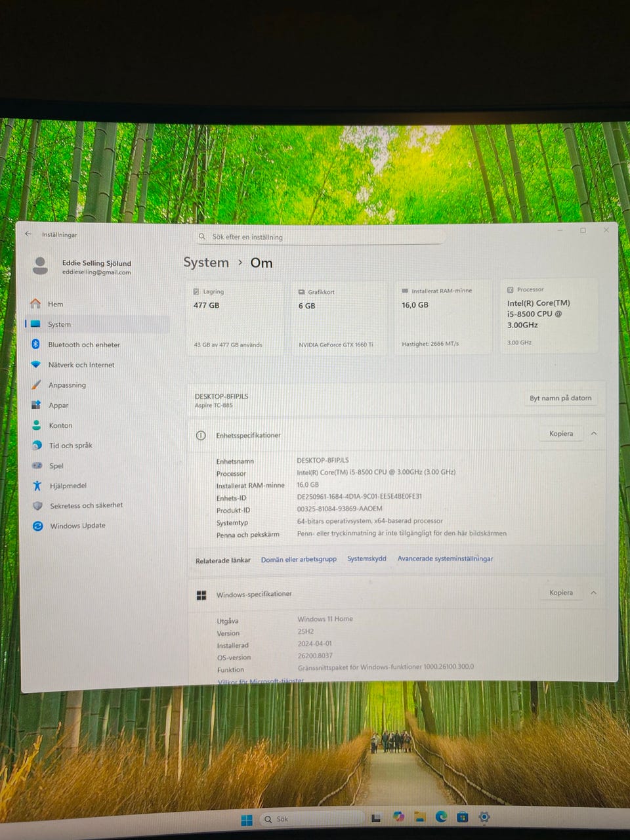Open the Domän eller arbetsgrupp link

pos(299,559)
